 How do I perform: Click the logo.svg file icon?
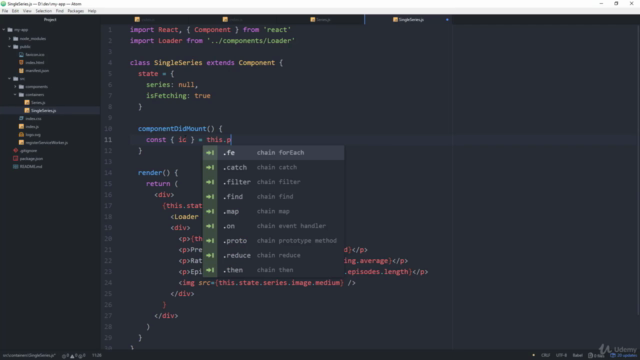(x=21, y=135)
